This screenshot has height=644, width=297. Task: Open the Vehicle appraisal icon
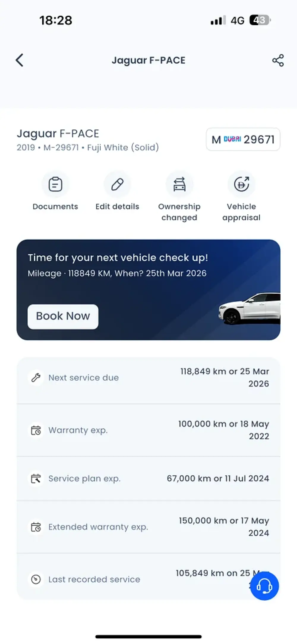pos(241,184)
